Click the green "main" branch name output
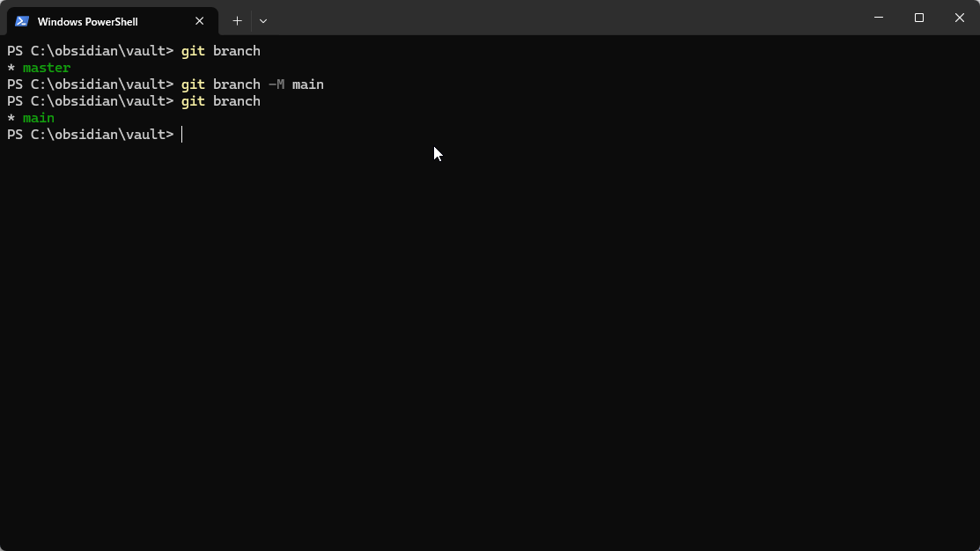This screenshot has width=980, height=551. click(39, 118)
